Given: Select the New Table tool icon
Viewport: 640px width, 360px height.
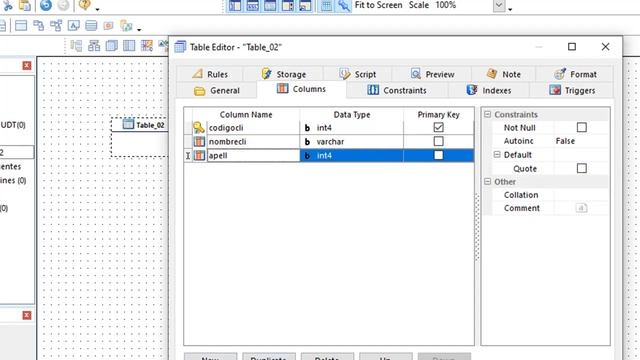Looking at the screenshot, I should coord(21,26).
